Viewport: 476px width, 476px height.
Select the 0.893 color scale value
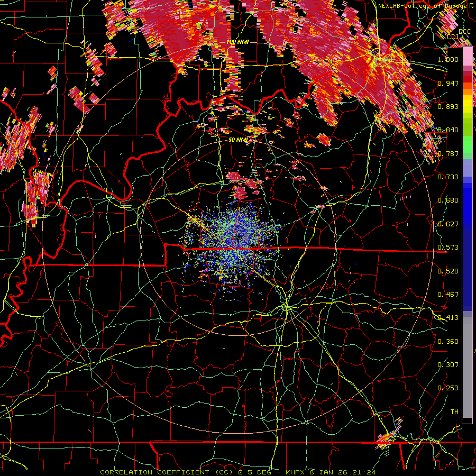tap(448, 106)
